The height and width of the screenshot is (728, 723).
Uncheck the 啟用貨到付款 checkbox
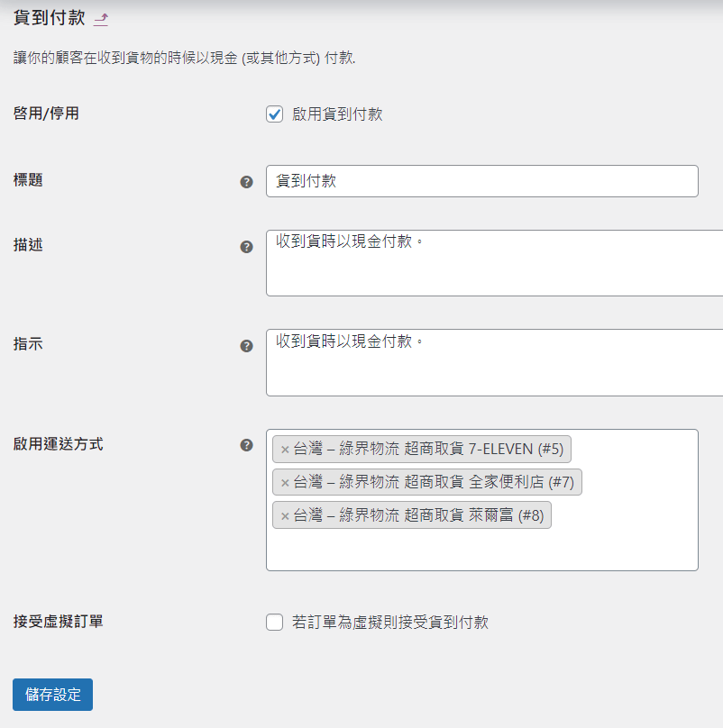[275, 114]
